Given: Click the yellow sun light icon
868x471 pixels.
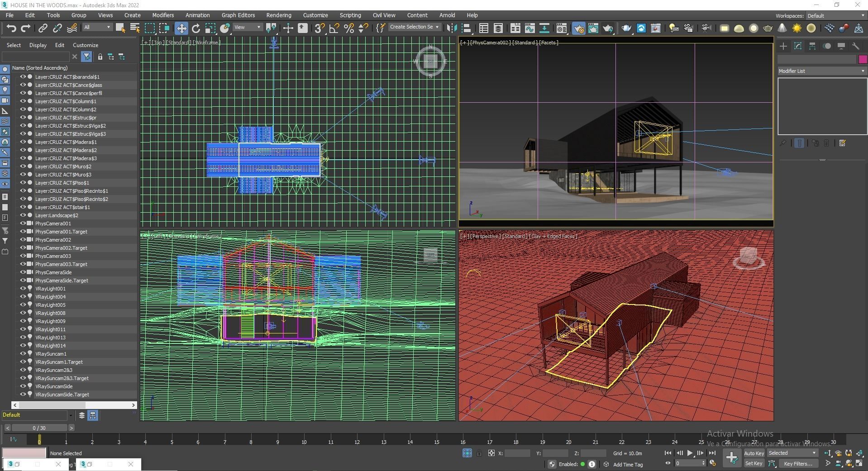Looking at the screenshot, I should [797, 29].
